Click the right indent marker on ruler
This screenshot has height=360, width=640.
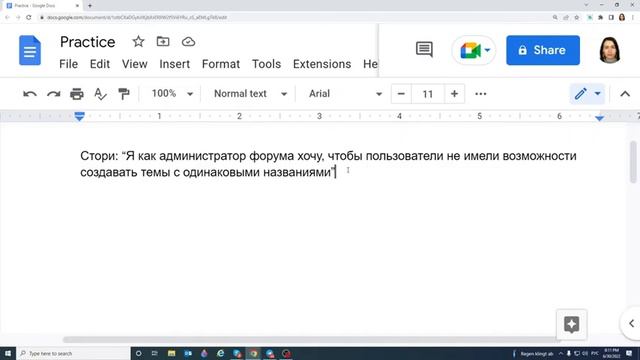[x=599, y=118]
